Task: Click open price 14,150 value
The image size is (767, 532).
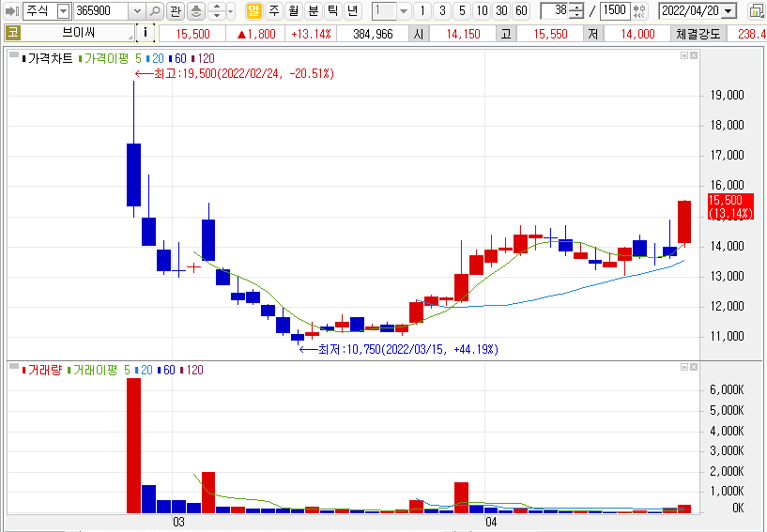Action: click(463, 34)
